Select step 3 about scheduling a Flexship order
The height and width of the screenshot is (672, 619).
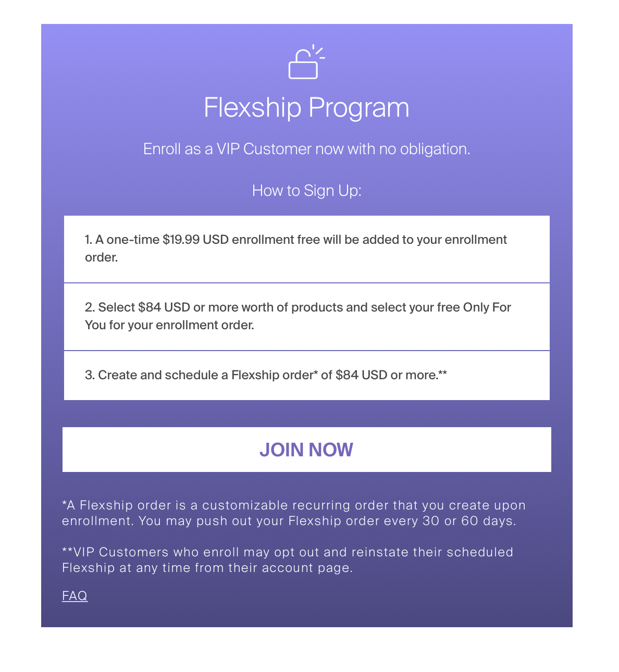[x=266, y=375]
